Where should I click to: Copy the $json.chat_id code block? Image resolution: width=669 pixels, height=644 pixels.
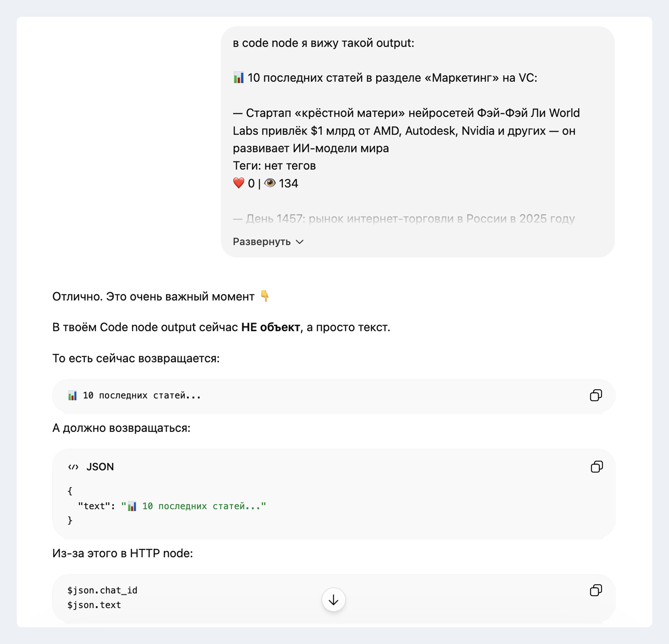point(596,590)
